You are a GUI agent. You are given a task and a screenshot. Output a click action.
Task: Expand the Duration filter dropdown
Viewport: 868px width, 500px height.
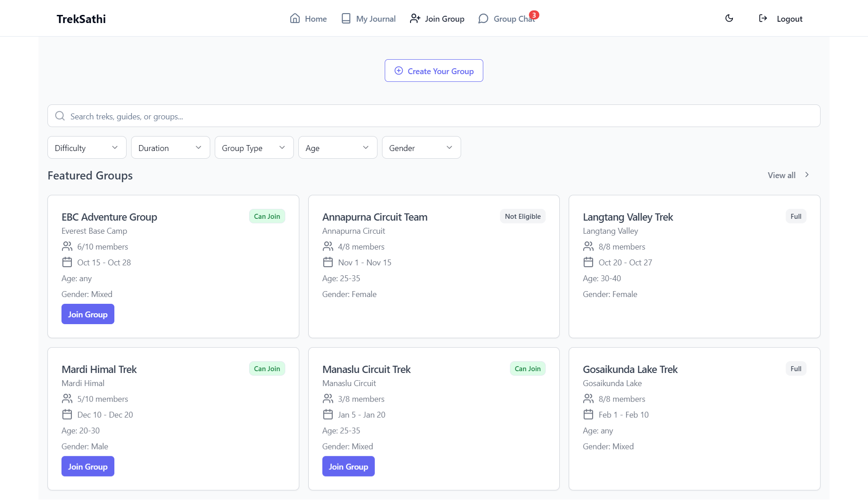point(170,148)
